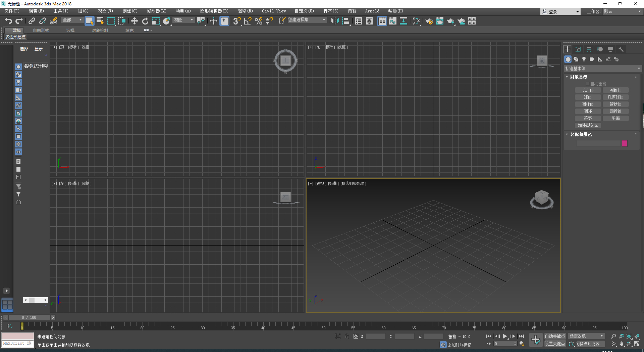The width and height of the screenshot is (644, 352).
Task: Open the 修改器(M) menu
Action: pyautogui.click(x=157, y=11)
